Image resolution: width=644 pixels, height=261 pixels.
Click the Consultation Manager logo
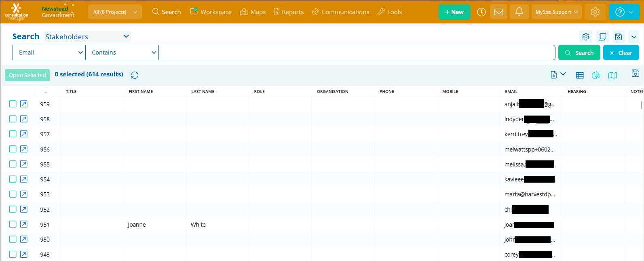click(x=17, y=12)
